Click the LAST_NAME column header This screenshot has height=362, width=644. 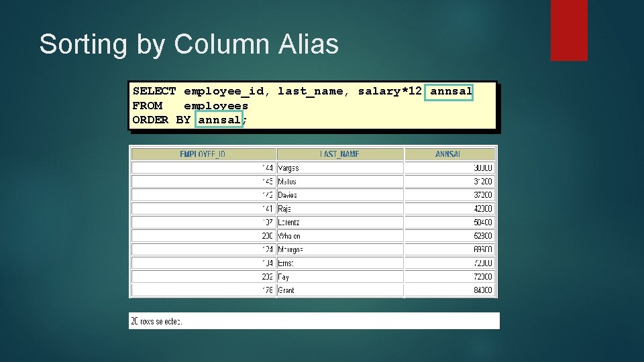point(340,154)
